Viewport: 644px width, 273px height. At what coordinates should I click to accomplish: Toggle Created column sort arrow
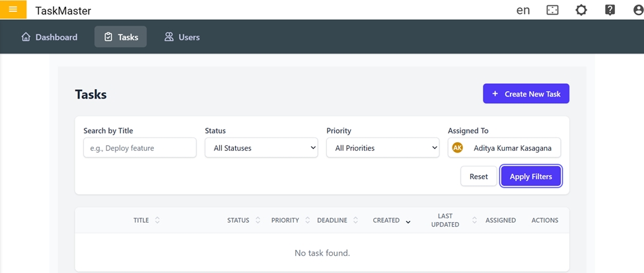tap(408, 221)
